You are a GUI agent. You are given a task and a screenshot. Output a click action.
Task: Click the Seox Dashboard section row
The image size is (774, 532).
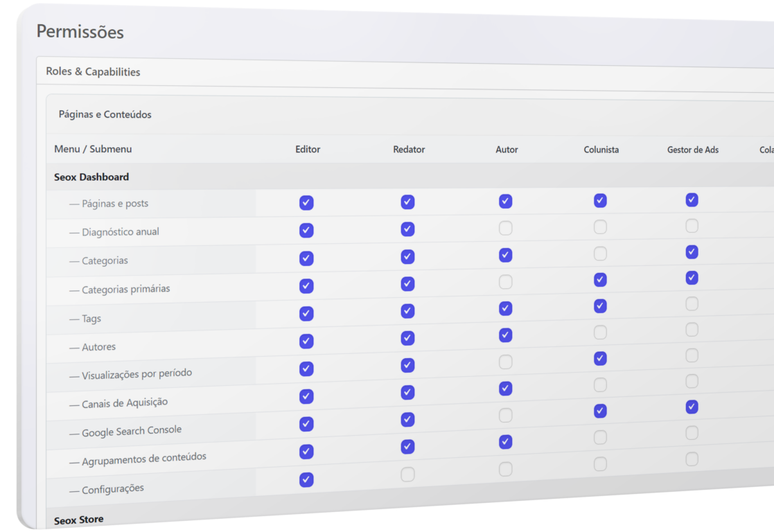coord(91,177)
